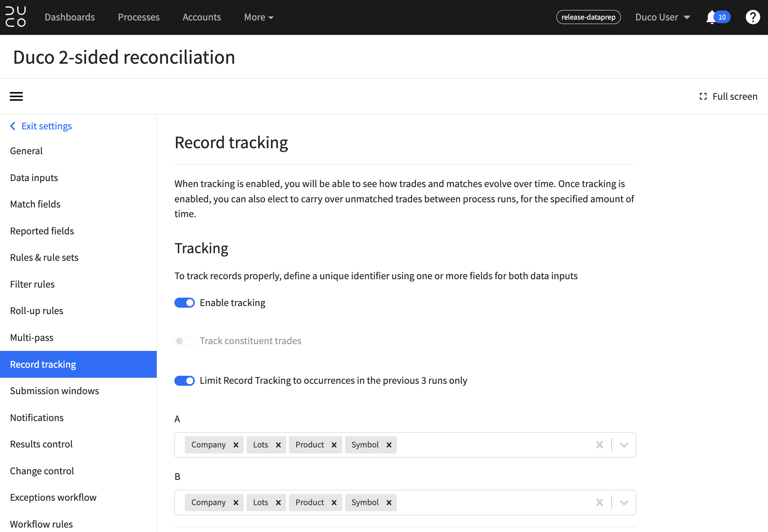Select Reported fields settings section
Image resolution: width=768 pixels, height=532 pixels.
pos(78,231)
